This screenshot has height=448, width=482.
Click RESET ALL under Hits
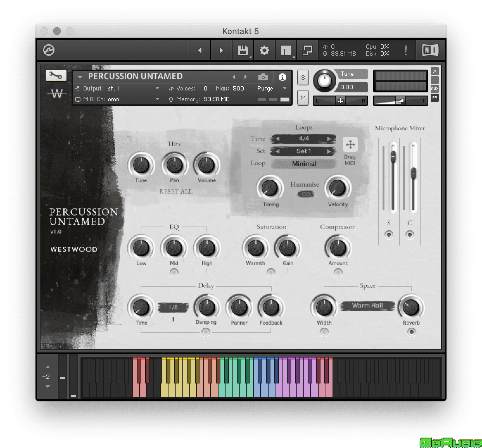click(x=176, y=191)
